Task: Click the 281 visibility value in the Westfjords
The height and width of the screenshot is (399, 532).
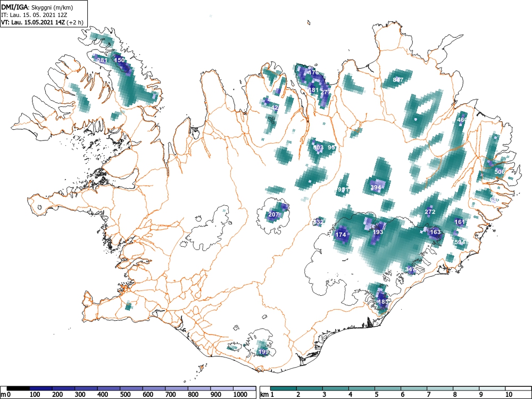Action: (102, 61)
